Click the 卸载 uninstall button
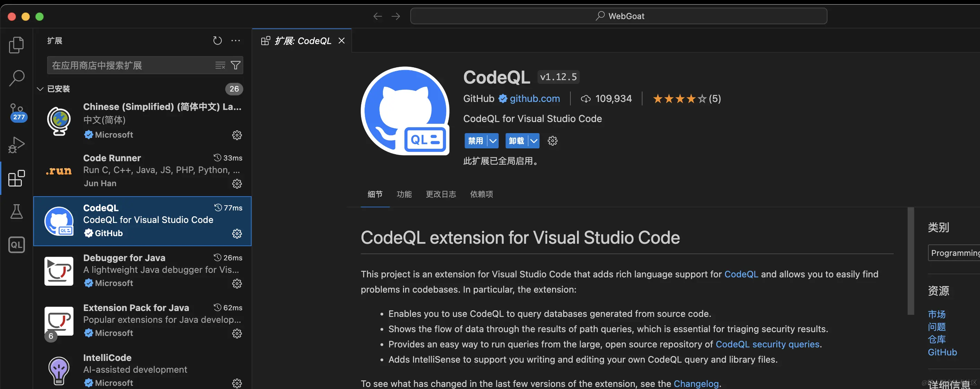The height and width of the screenshot is (389, 980). coord(517,141)
